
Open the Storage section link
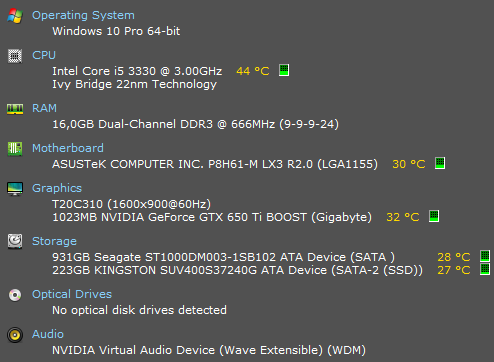click(54, 241)
